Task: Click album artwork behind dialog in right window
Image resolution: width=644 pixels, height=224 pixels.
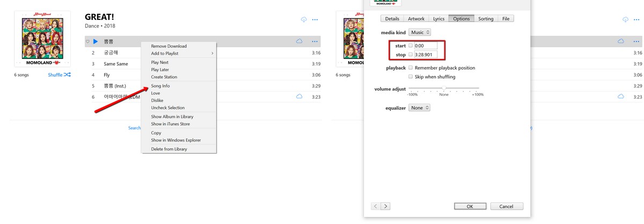Action: (350, 40)
